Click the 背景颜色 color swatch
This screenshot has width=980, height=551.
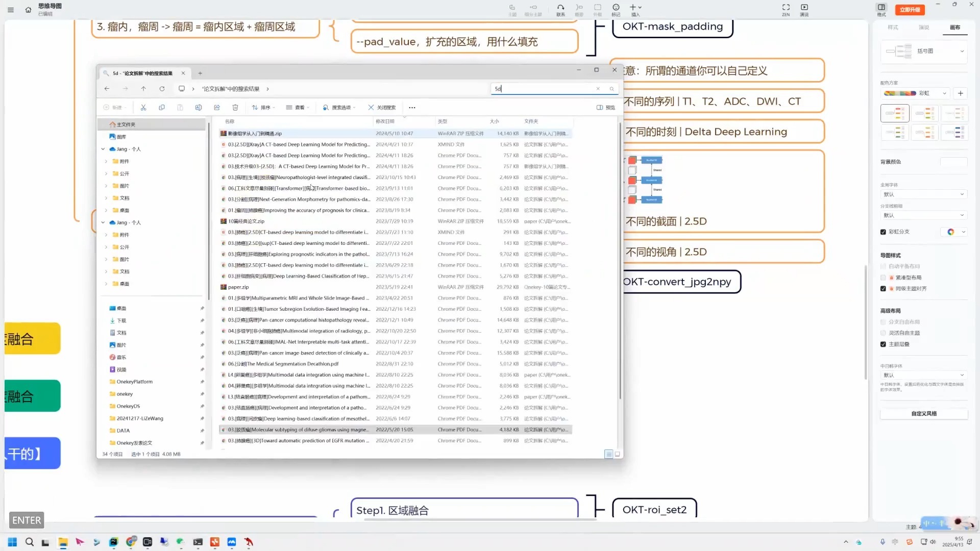(953, 162)
